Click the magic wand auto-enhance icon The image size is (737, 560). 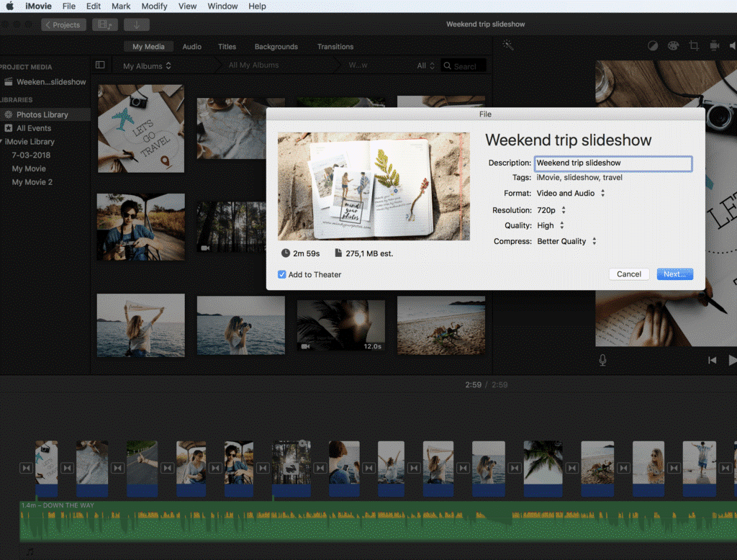coord(508,45)
